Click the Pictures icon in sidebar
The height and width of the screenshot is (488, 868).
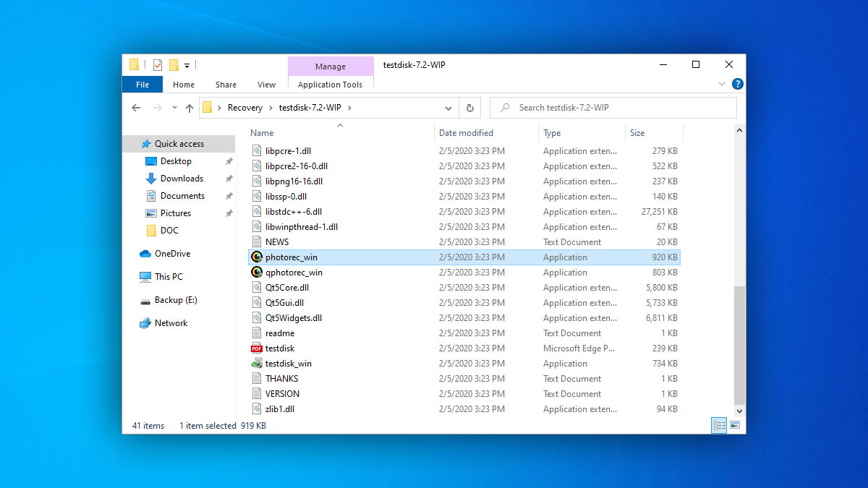[x=151, y=213]
